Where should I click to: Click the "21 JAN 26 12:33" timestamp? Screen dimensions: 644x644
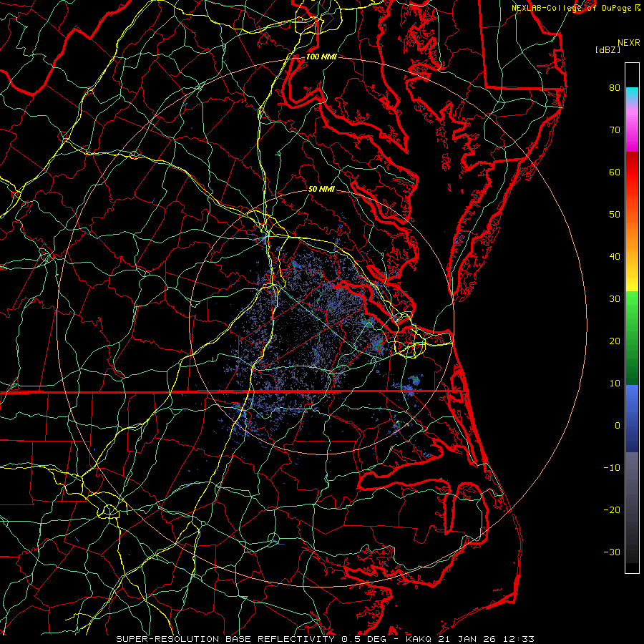[487, 639]
